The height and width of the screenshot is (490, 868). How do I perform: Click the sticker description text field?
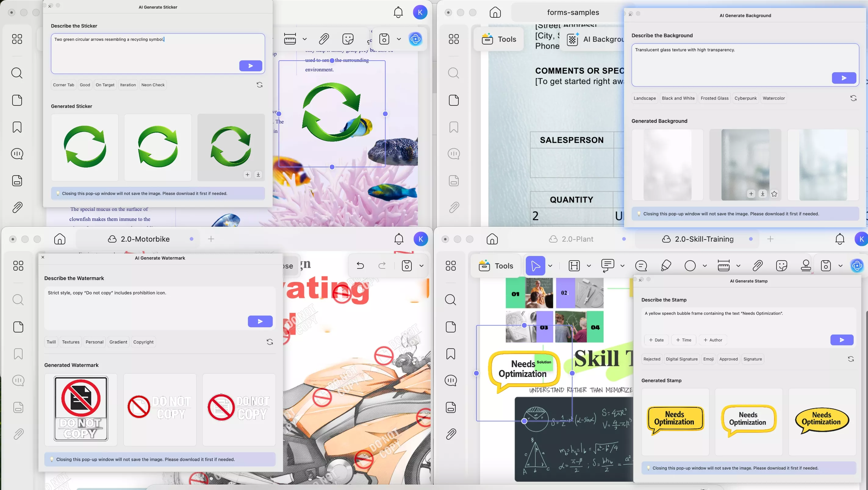(x=145, y=51)
